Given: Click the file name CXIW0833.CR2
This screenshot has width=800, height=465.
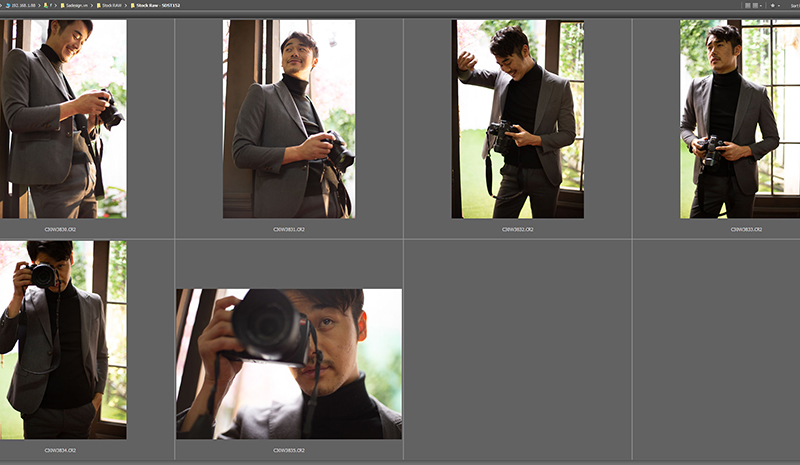Looking at the screenshot, I should point(746,230).
